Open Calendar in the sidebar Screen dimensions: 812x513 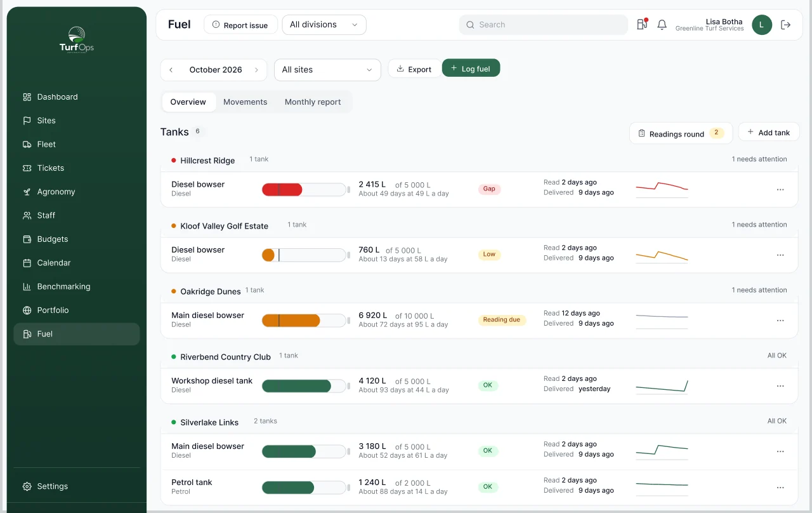(77, 263)
